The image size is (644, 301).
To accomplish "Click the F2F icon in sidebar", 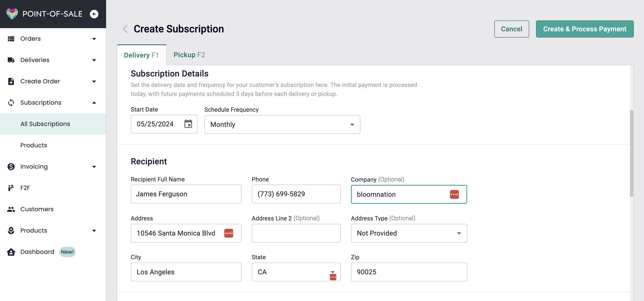I will click(11, 188).
